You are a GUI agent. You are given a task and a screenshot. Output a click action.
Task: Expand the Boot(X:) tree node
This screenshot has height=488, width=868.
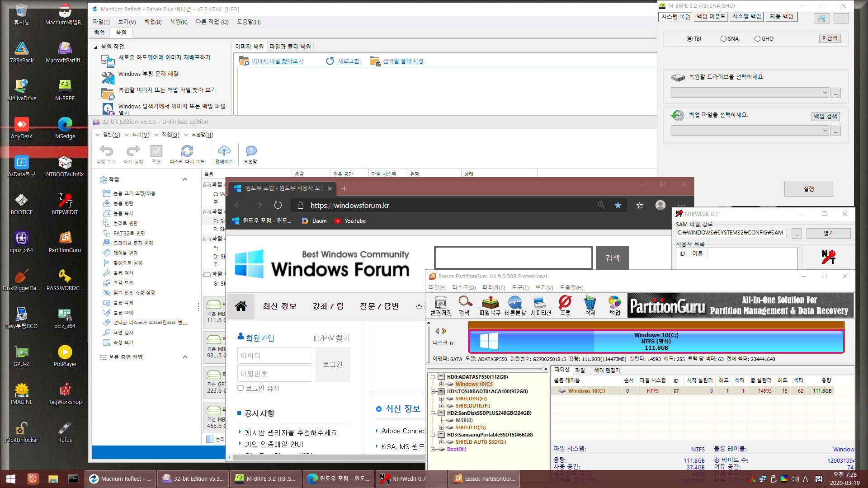pyautogui.click(x=433, y=449)
